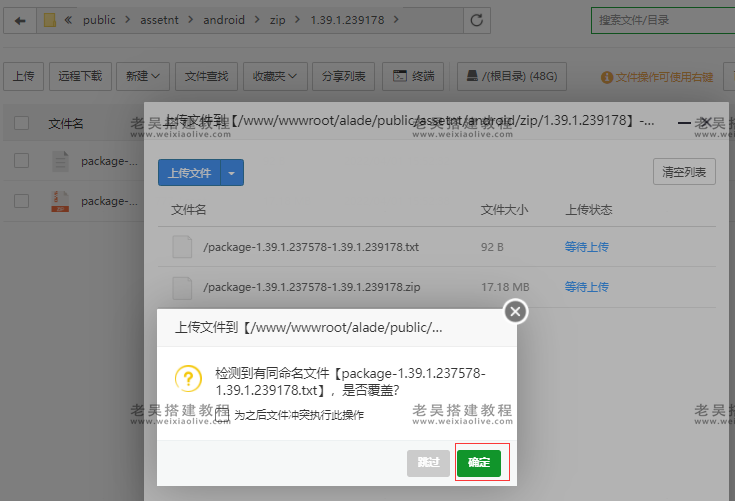Screen dimensions: 735x501
Task: Click the 17.18 MB size value
Action: [505, 287]
